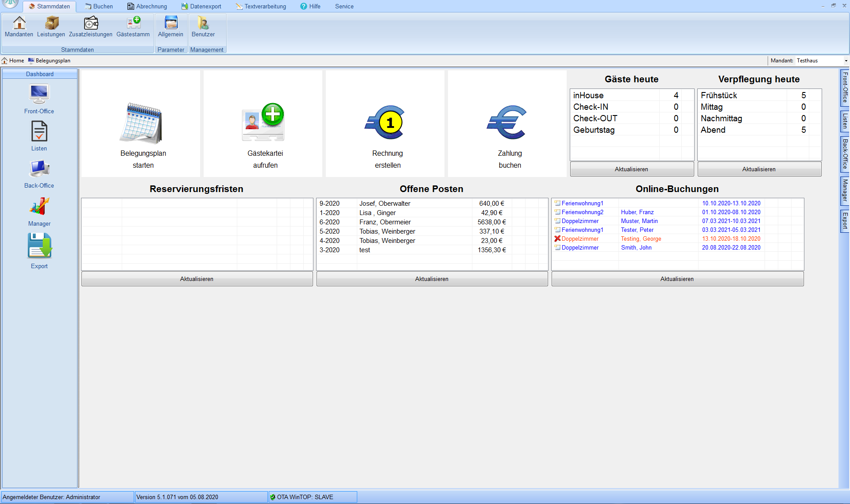This screenshot has height=504, width=850.
Task: Open the Abrechnung ribbon tab
Action: (x=147, y=6)
